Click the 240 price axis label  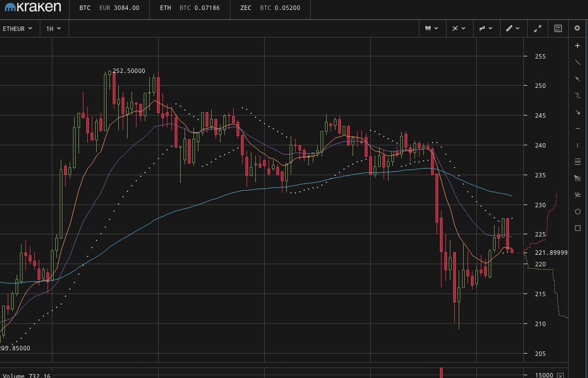[x=540, y=145]
